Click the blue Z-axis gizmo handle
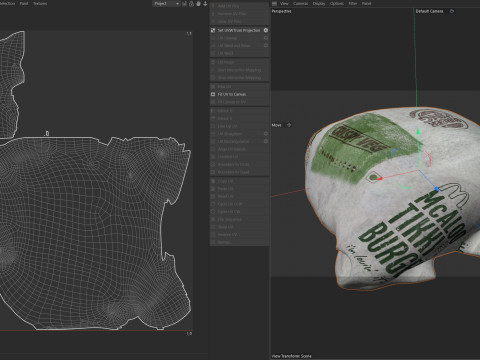The height and width of the screenshot is (360, 480). tap(436, 189)
